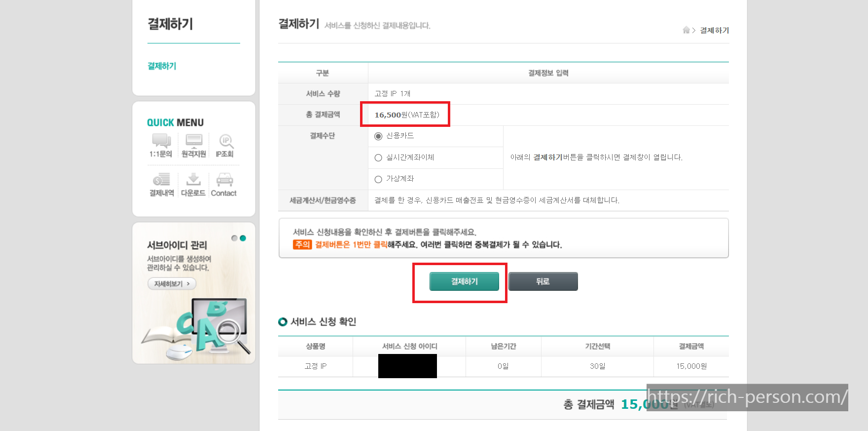Screen dimensions: 868x431
Task: Click the 주의 warning label
Action: pos(302,244)
